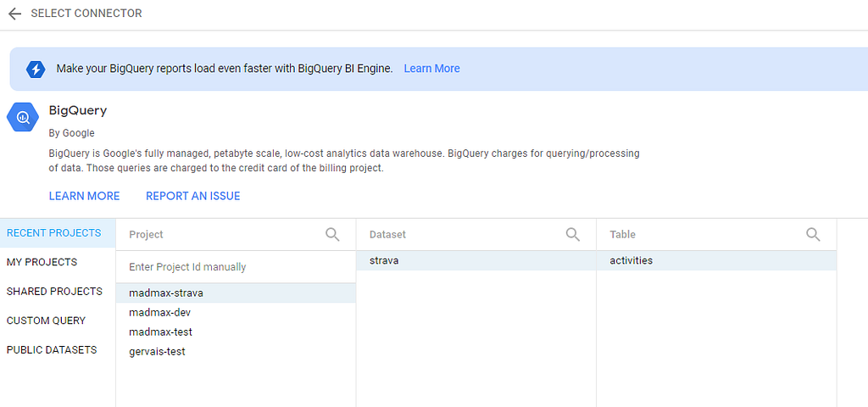Open search in the Dataset column

click(x=572, y=234)
